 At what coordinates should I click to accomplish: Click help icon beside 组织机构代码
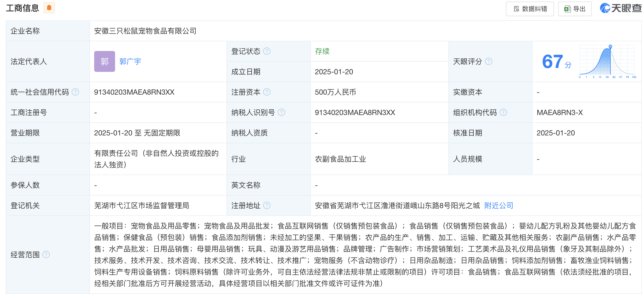[x=503, y=112]
